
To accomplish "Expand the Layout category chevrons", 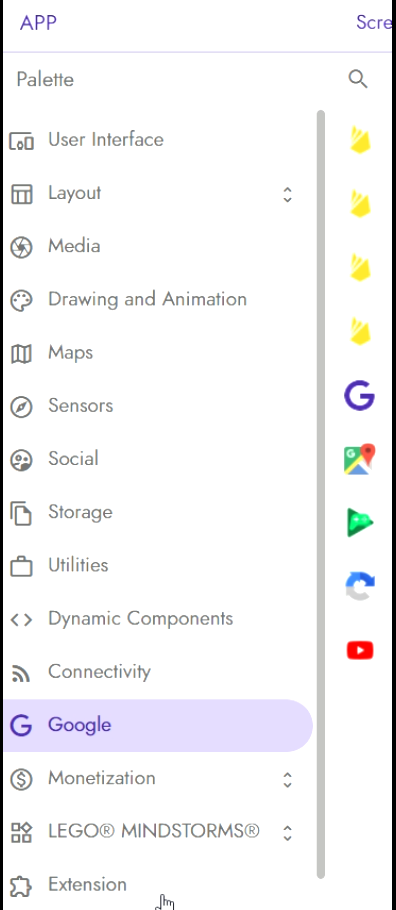I will (x=287, y=194).
